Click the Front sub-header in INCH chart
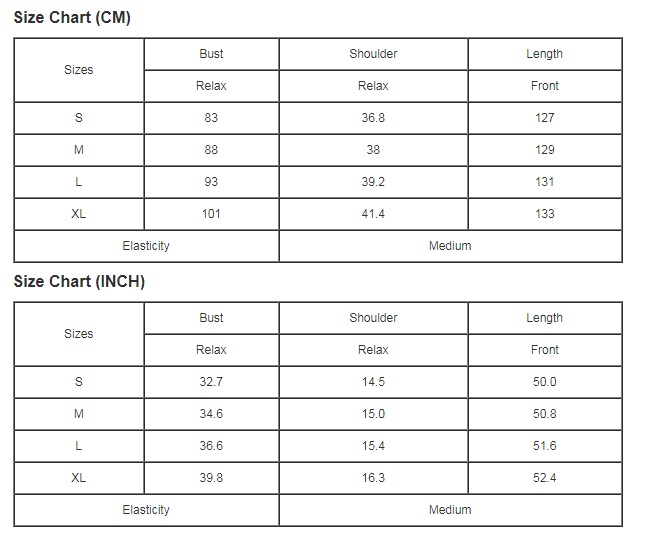This screenshot has height=545, width=646. click(x=544, y=350)
